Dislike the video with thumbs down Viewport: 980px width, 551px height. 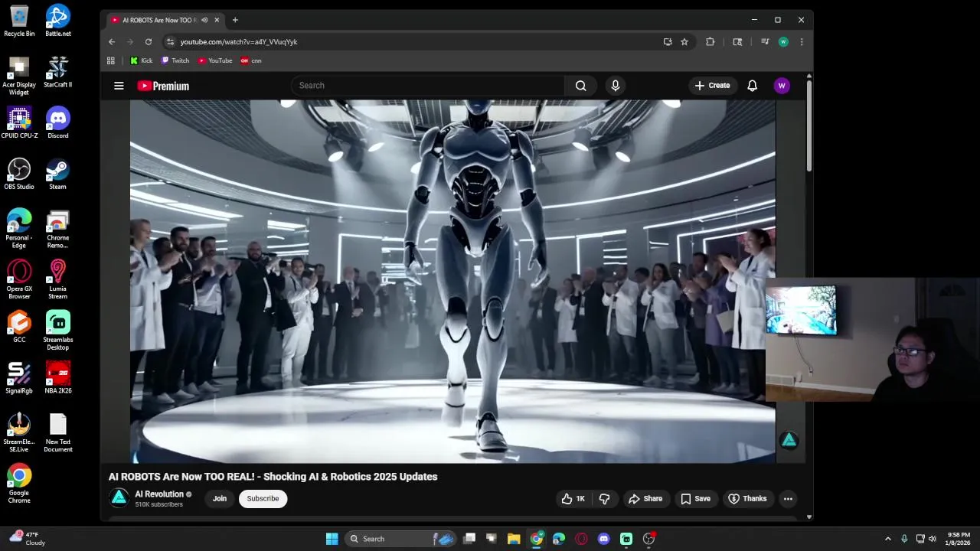click(604, 499)
